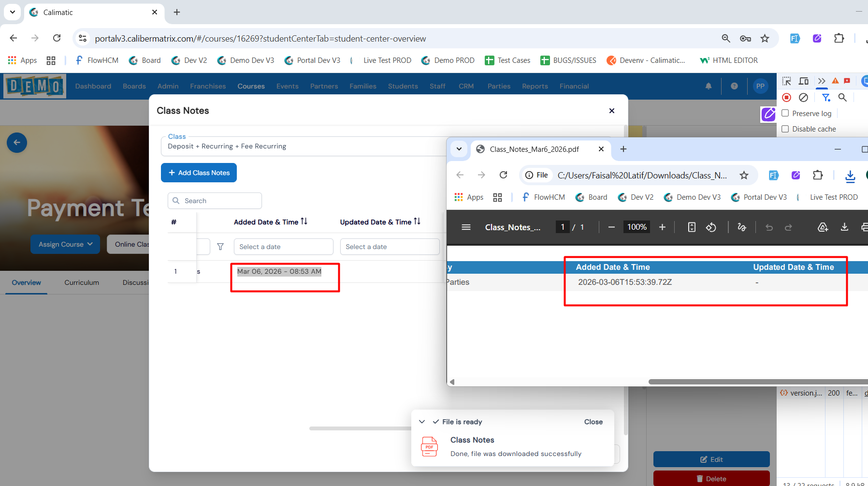Open the Courses menu in the portal navbar

click(x=251, y=86)
